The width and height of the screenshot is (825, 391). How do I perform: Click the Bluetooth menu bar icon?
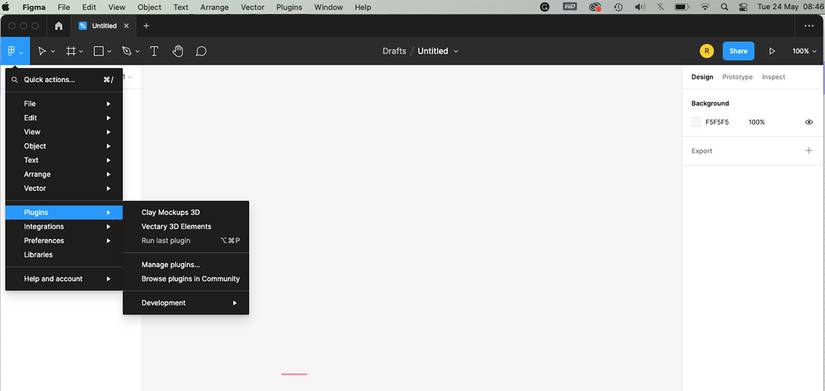pyautogui.click(x=660, y=7)
